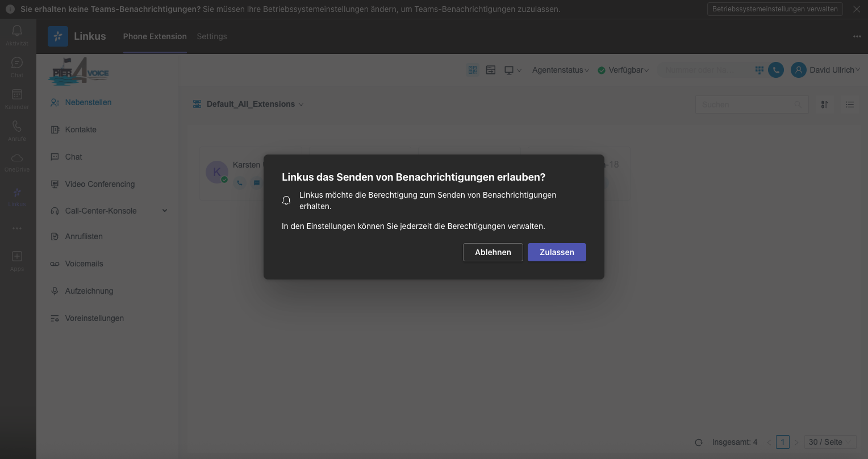Click Ablehnen to deny notifications
This screenshot has height=459, width=868.
pos(493,252)
